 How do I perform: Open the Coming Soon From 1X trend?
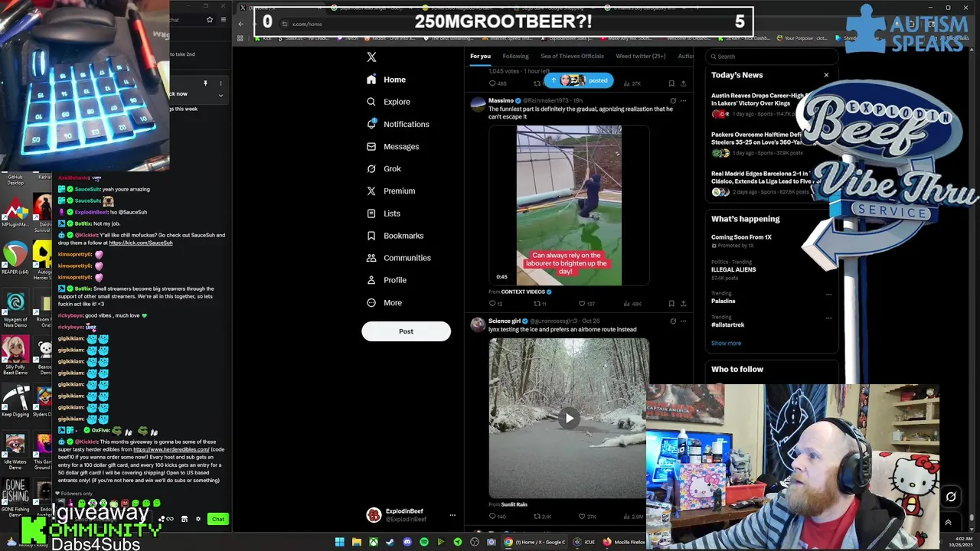(741, 237)
